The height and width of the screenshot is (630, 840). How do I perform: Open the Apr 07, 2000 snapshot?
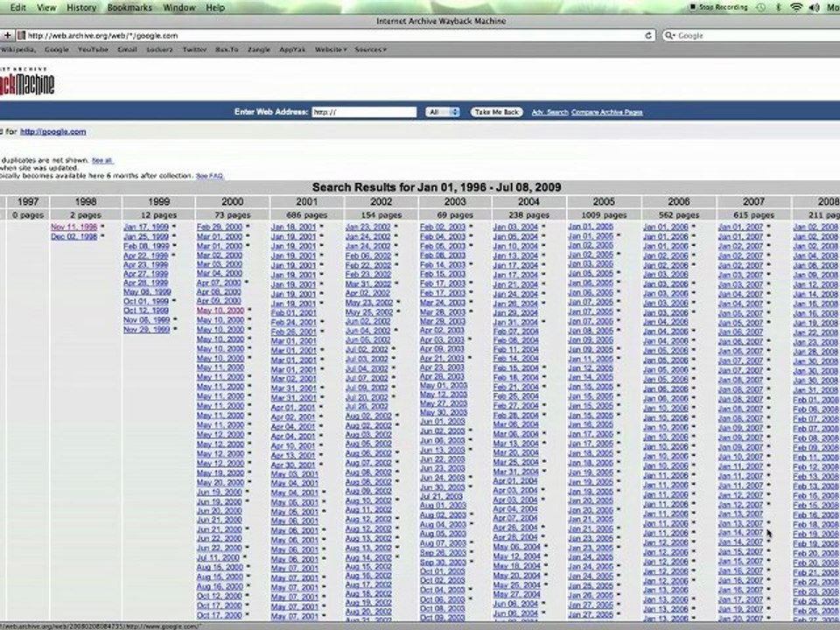pos(219,283)
